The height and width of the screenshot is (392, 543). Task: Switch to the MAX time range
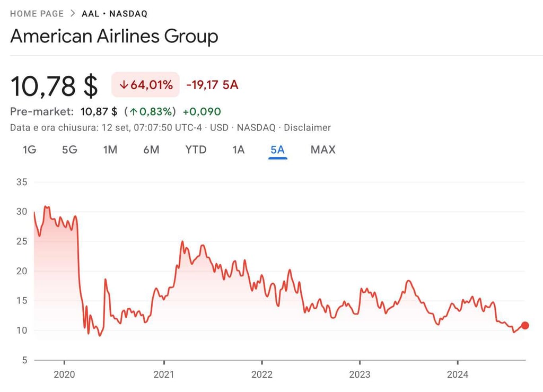click(322, 150)
